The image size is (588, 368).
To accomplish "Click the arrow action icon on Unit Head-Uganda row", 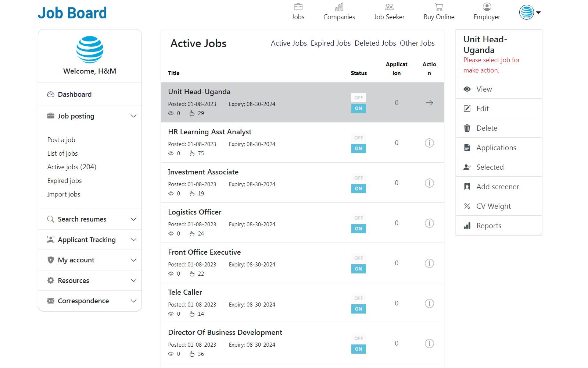I will (x=429, y=103).
